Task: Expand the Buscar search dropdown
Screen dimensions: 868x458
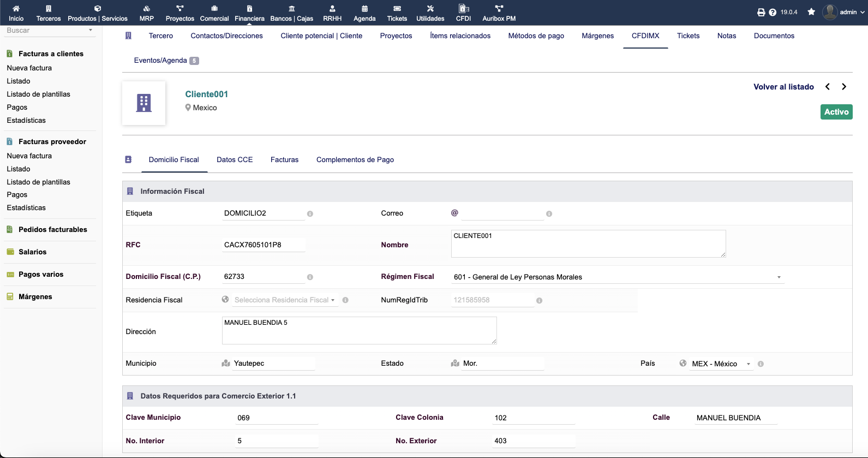Action: tap(91, 31)
